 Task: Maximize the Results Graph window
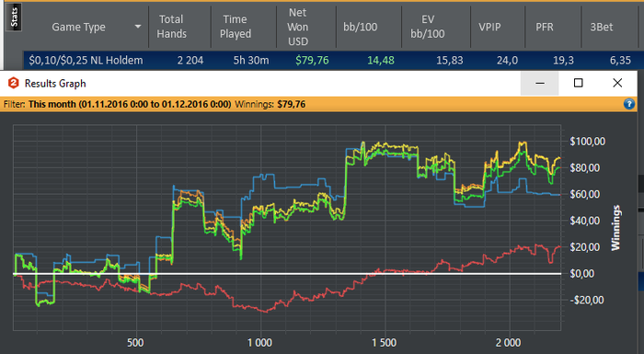578,84
